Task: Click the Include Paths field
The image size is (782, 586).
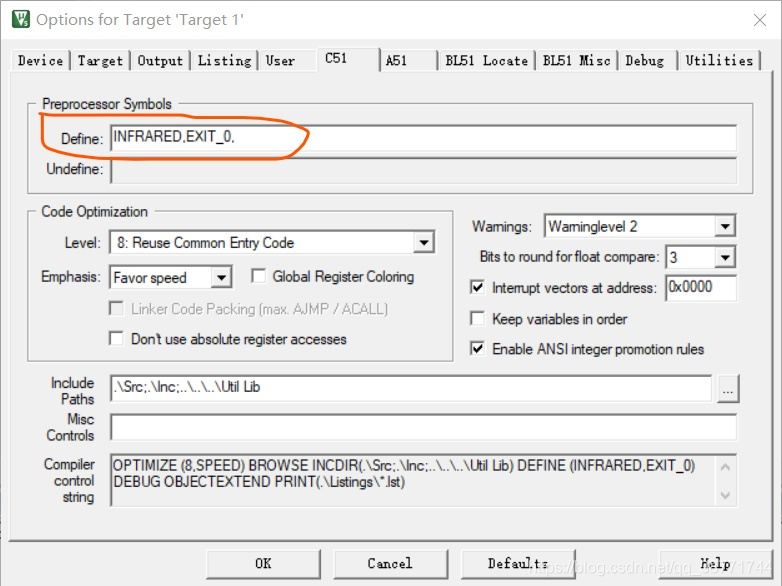Action: (411, 388)
